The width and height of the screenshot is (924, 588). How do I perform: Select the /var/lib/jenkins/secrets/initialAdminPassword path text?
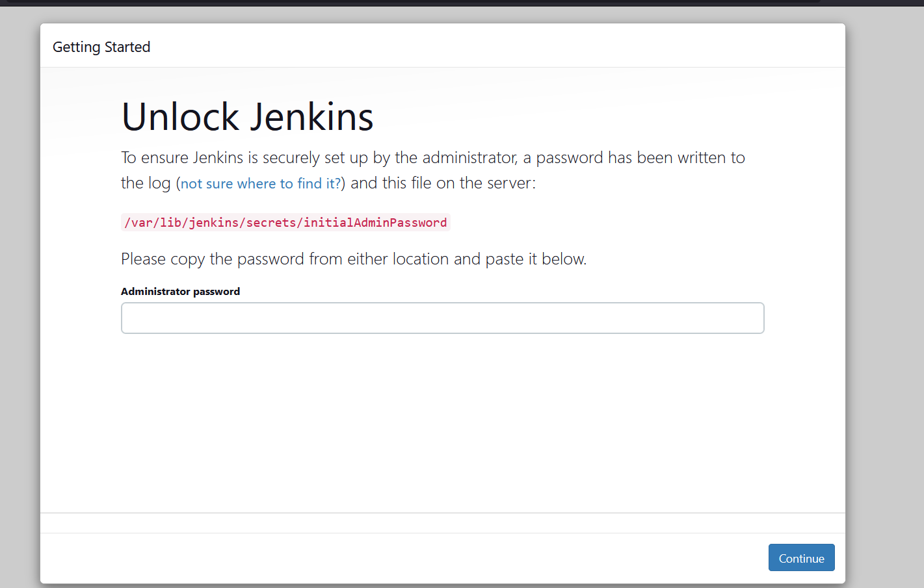pos(285,222)
